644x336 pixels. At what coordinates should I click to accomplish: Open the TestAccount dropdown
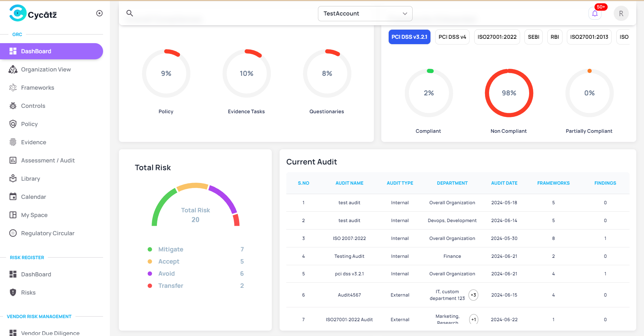pos(365,13)
